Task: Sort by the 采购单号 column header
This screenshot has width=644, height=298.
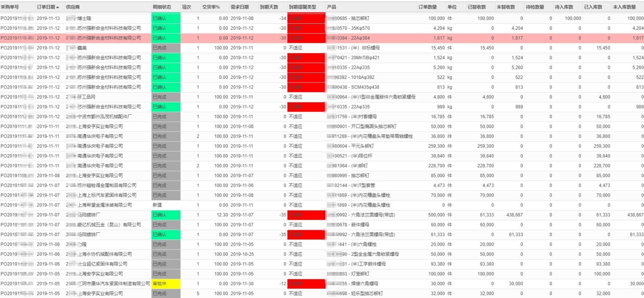Action: click(x=10, y=7)
